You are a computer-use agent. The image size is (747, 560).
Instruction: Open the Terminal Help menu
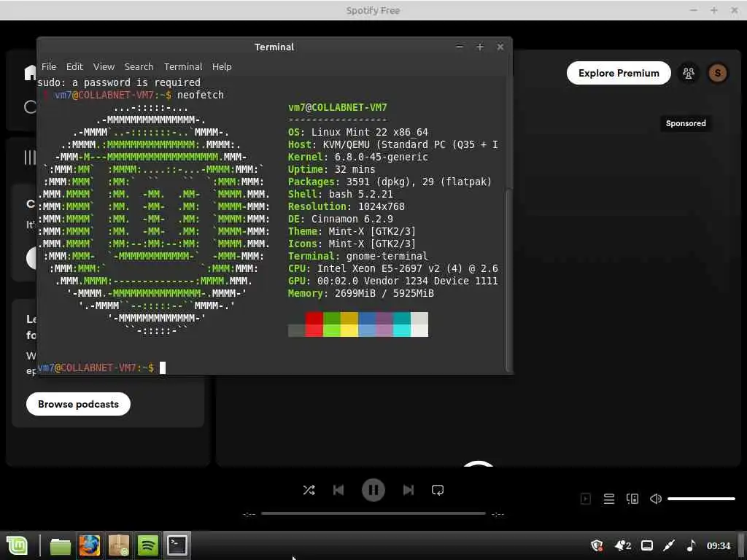tap(222, 66)
